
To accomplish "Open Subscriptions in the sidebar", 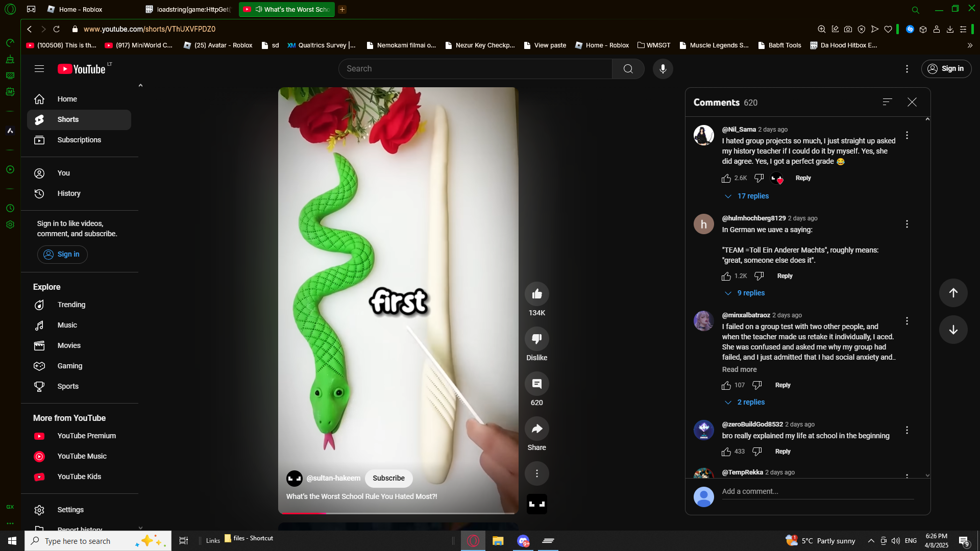I will click(79, 140).
